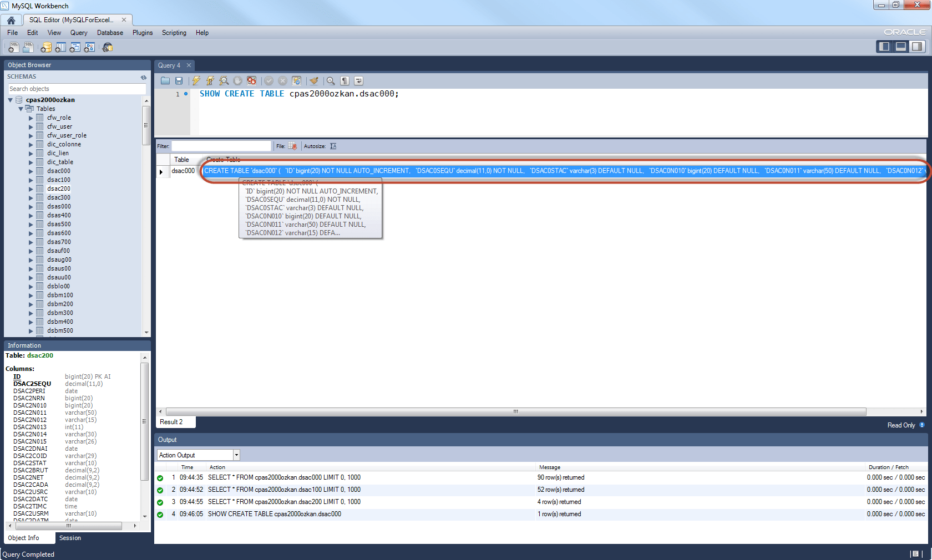Click the schema tree vertical scrollbar
This screenshot has height=560, width=932.
146,125
